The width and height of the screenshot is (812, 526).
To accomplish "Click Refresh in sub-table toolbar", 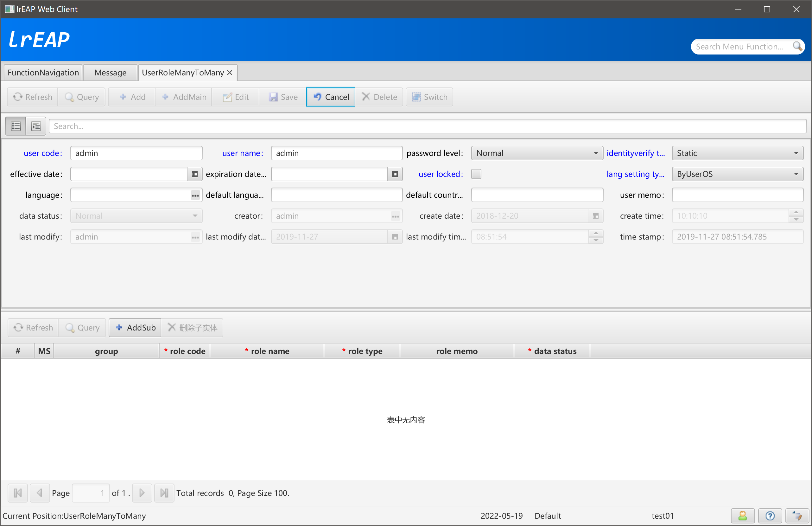I will click(x=33, y=328).
